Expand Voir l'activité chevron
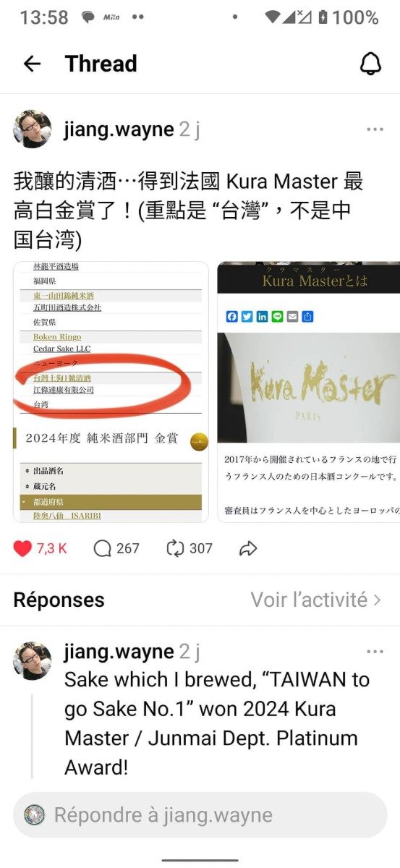The image size is (400, 868). pyautogui.click(x=377, y=600)
